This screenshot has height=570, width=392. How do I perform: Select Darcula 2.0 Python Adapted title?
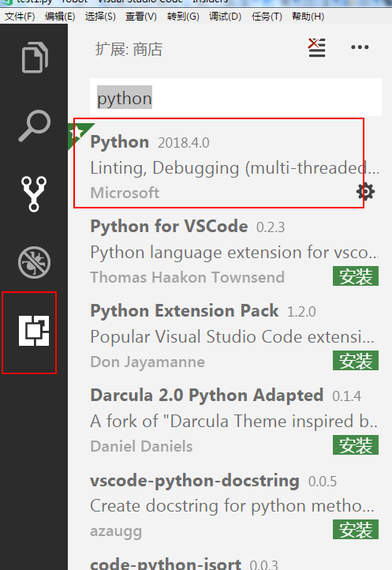click(x=207, y=396)
